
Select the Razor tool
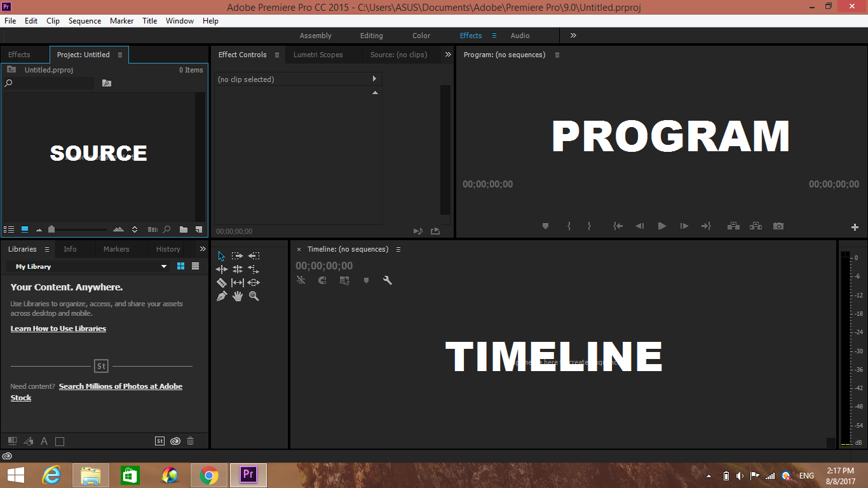pos(221,282)
